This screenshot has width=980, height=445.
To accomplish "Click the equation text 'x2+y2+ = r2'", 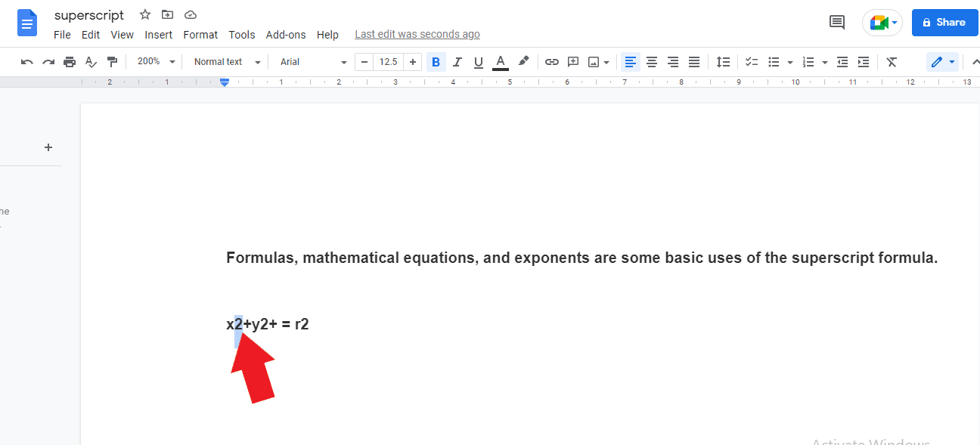I will (268, 324).
